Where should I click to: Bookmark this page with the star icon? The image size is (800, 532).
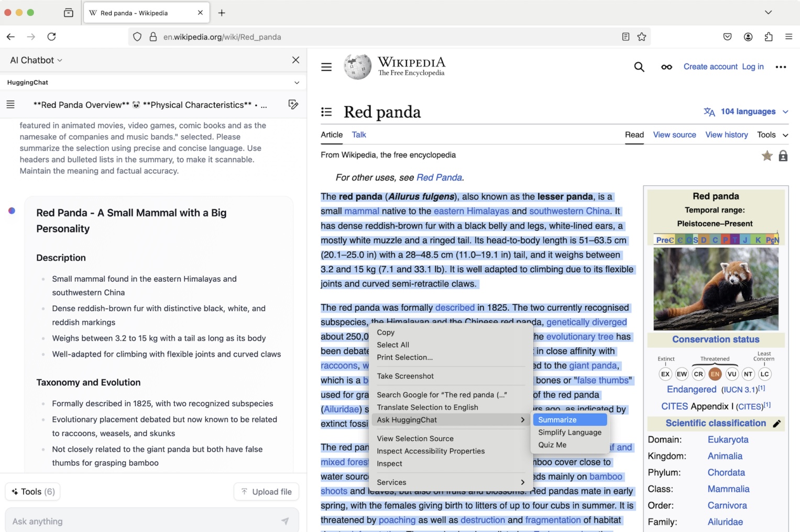pos(642,37)
